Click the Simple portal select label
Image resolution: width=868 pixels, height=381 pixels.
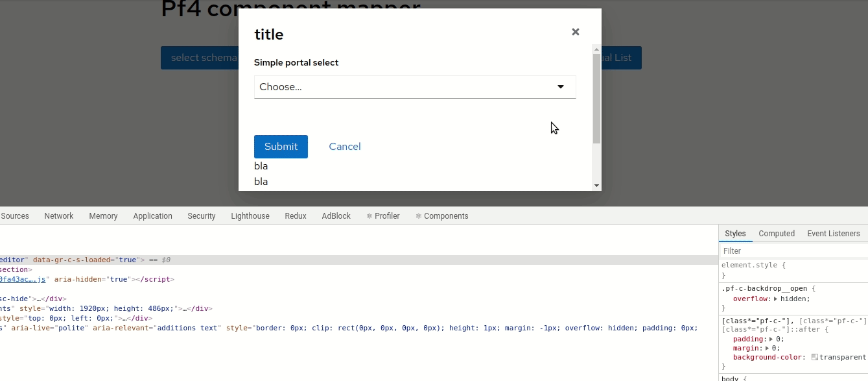coord(296,63)
